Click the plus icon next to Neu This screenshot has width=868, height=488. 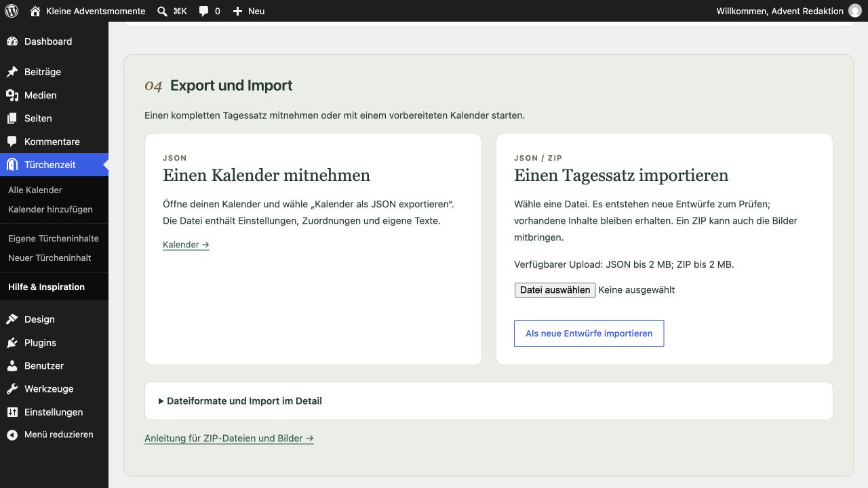click(x=237, y=11)
